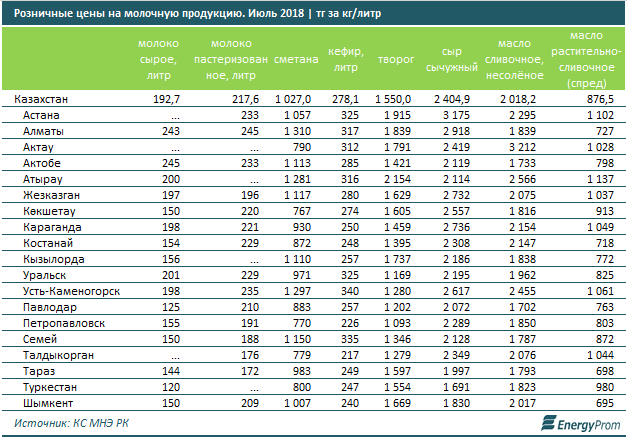The height and width of the screenshot is (437, 627).
Task: Click the 'масло сливочное, несолёное' header
Action: 519,60
